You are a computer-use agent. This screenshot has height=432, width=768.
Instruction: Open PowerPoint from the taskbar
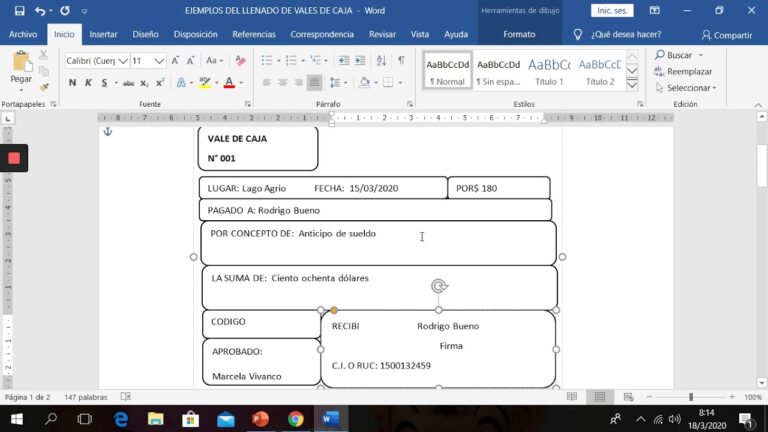pyautogui.click(x=261, y=419)
